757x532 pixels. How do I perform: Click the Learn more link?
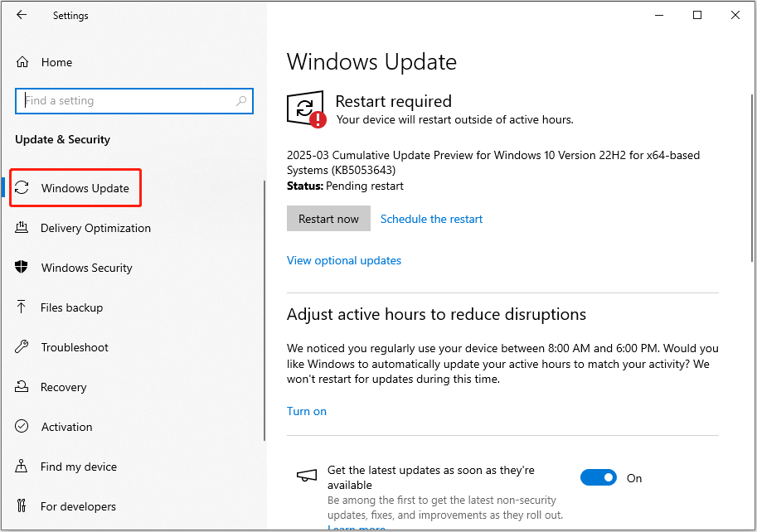pyautogui.click(x=357, y=527)
